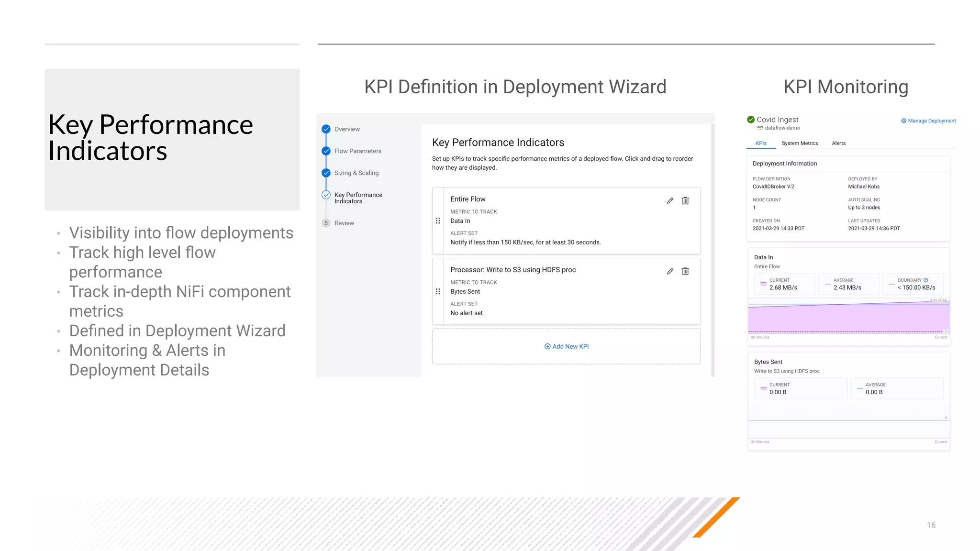Delete the Write to S3 processor KPI

click(x=685, y=271)
